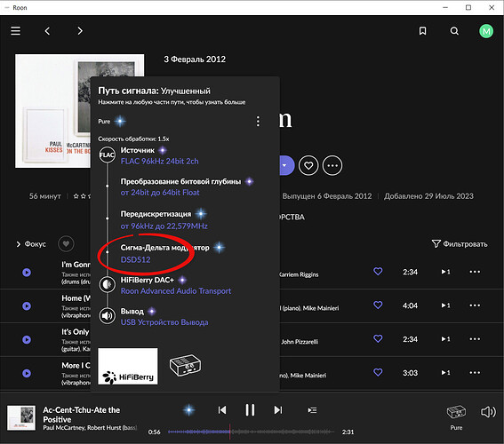Open the play button dropdown arrow
Viewport: 504px width, 444px height.
tap(285, 166)
